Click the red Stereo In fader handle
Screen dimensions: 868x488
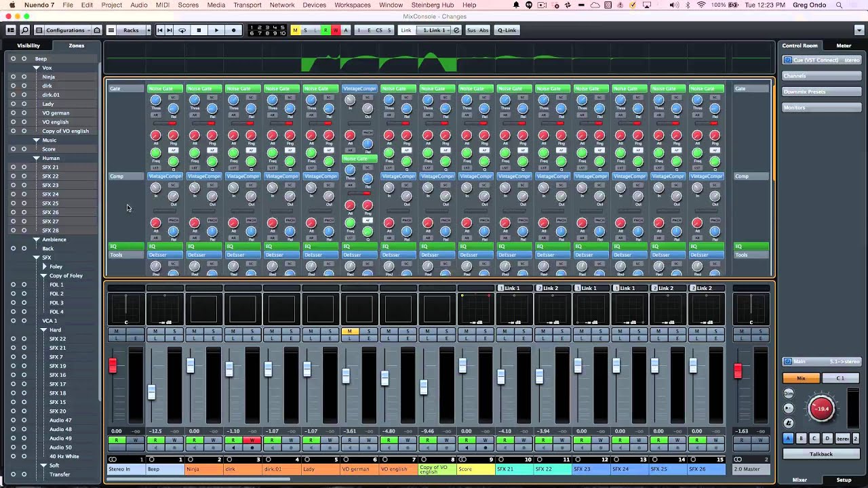point(113,365)
